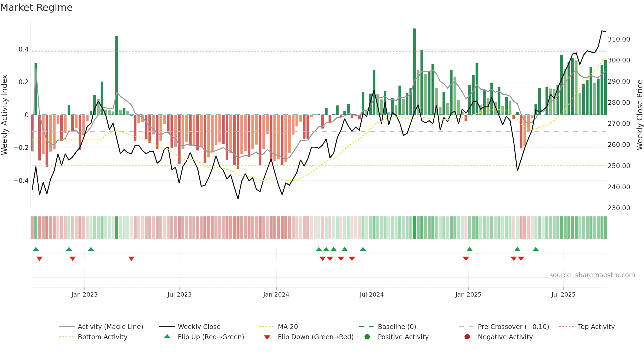Click the 310.00 price axis label
This screenshot has height=362, width=644.
point(619,39)
